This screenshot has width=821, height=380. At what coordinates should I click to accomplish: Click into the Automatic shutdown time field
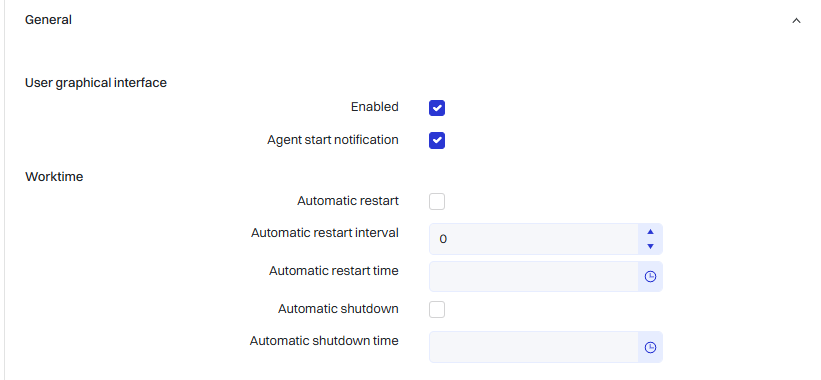click(x=534, y=347)
